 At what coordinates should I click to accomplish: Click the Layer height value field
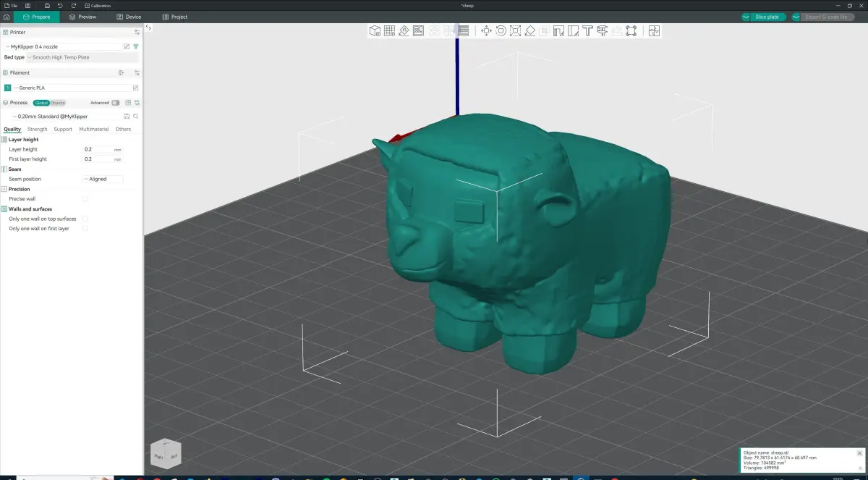point(103,149)
